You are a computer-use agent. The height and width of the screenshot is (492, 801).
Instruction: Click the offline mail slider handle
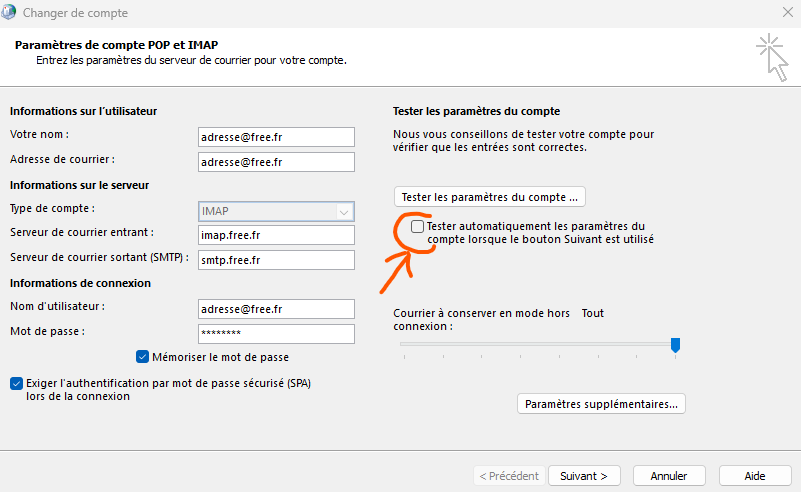675,345
